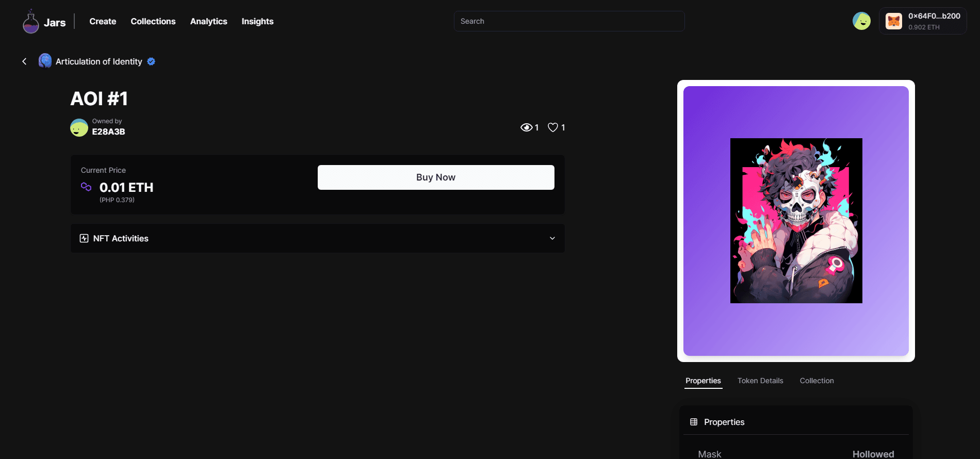Screen dimensions: 980x459
Task: Click the Polygon chain icon beside price
Action: pos(86,187)
